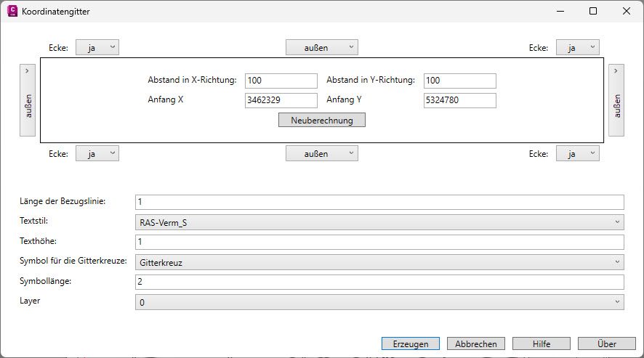
Task: Click the Koordinatengitter app icon in title bar
Action: click(12, 12)
